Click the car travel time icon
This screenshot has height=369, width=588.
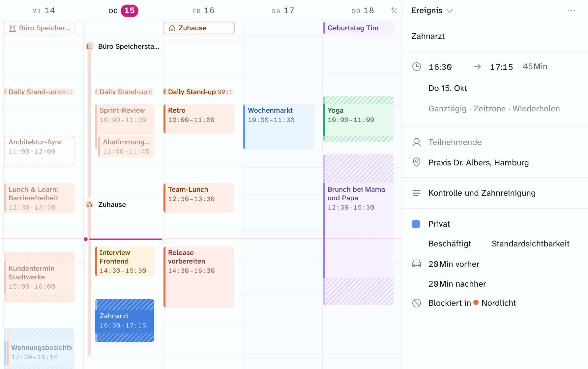[417, 264]
